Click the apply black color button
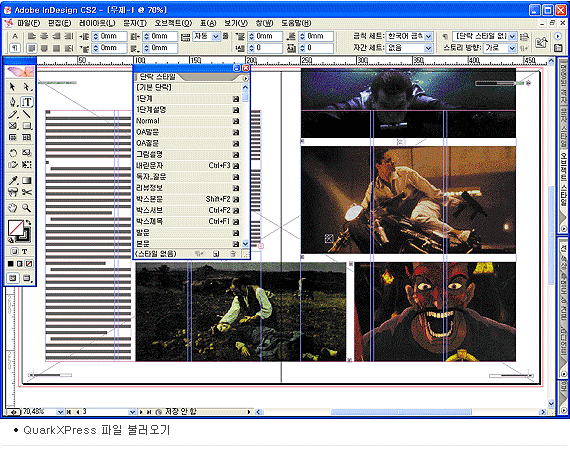The image size is (570, 451). tap(11, 263)
